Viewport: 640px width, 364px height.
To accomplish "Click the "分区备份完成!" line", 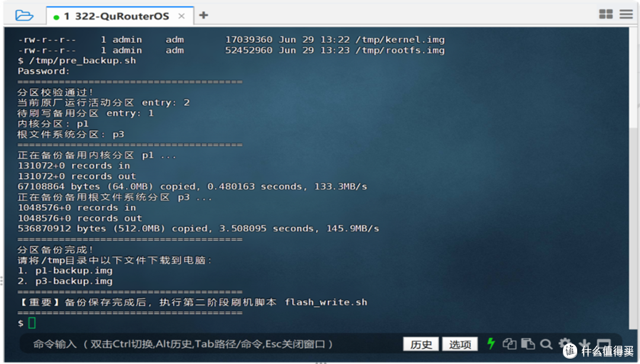I will click(x=56, y=249).
